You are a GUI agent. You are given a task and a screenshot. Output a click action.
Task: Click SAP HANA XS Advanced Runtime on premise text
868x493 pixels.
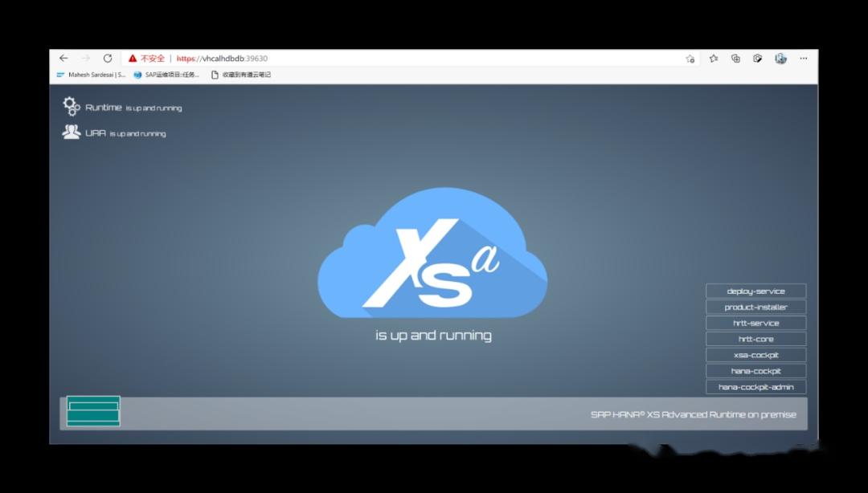[x=693, y=414]
